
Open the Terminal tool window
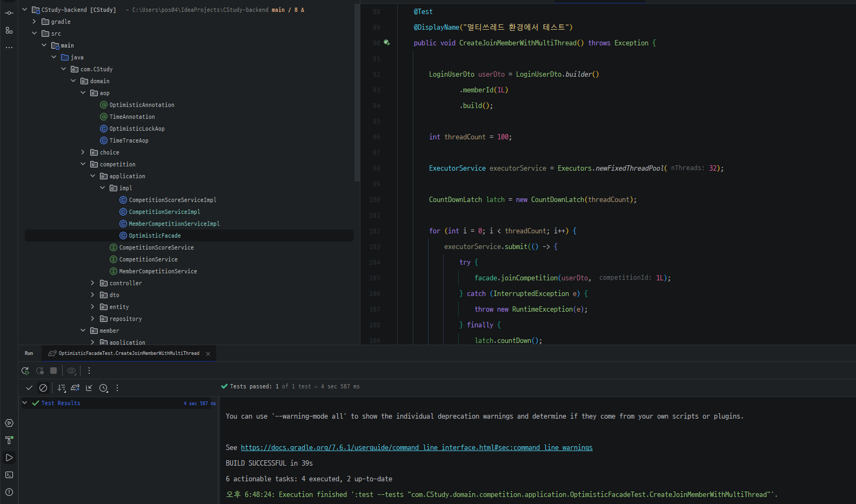[x=9, y=475]
